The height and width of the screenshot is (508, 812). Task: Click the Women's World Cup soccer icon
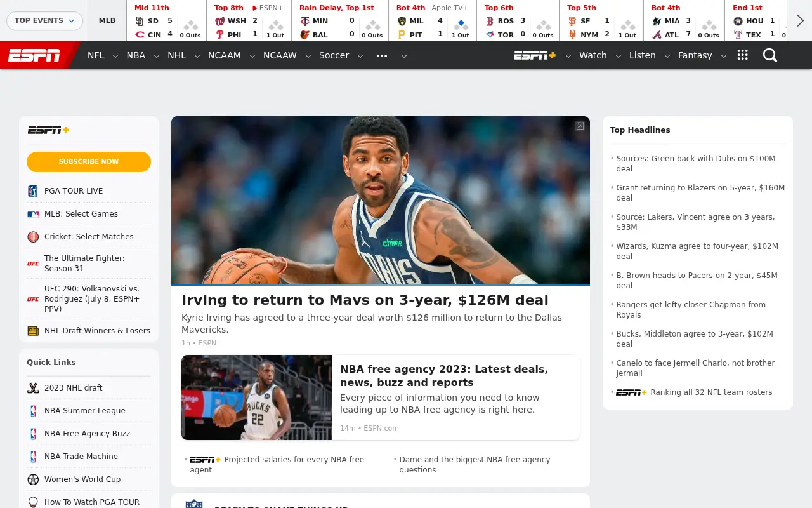coord(33,479)
